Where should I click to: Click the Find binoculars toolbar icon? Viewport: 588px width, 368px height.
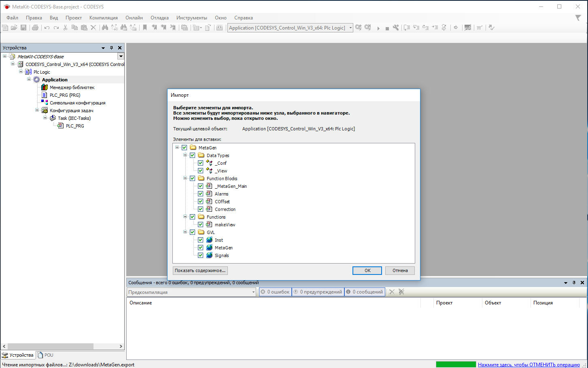(105, 28)
